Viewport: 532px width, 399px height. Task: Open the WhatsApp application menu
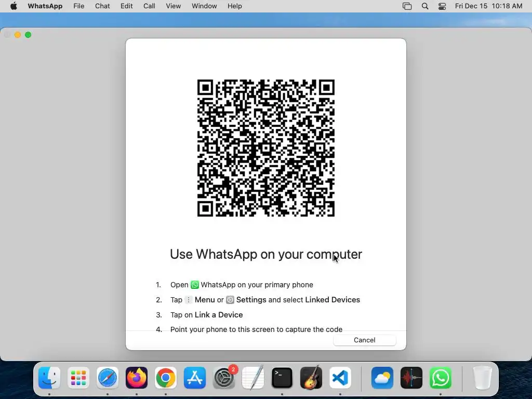(x=45, y=6)
